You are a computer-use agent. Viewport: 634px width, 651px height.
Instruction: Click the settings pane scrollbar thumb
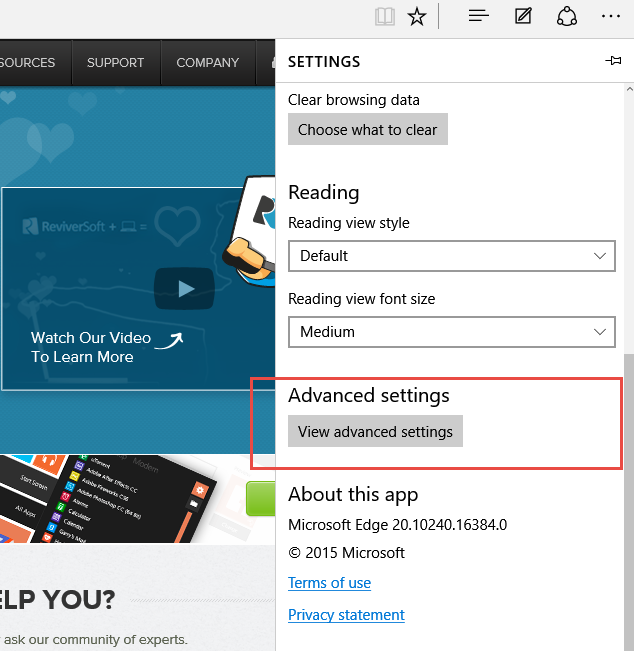pos(629,502)
